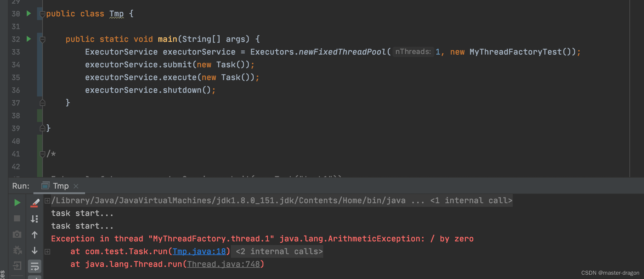
Task: Expand java command line in console
Action: pos(47,200)
